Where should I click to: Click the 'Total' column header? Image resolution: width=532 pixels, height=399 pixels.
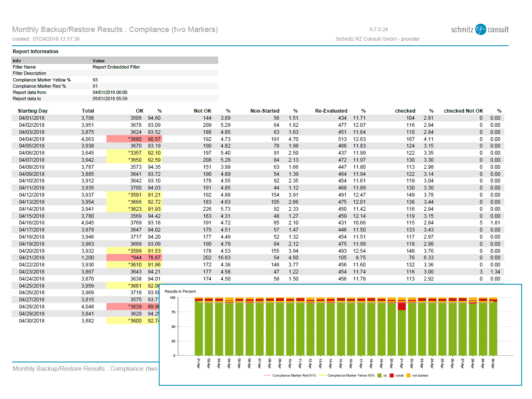click(x=88, y=111)
